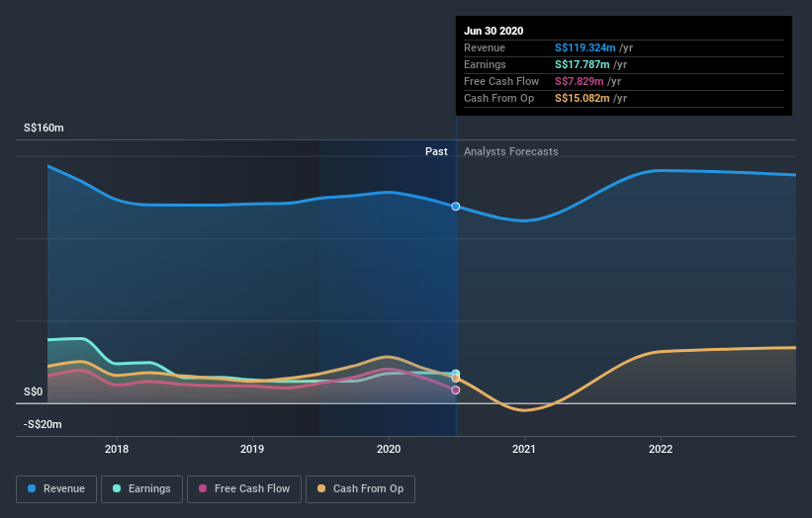Click the Earnings row label in tooltip

[485, 64]
